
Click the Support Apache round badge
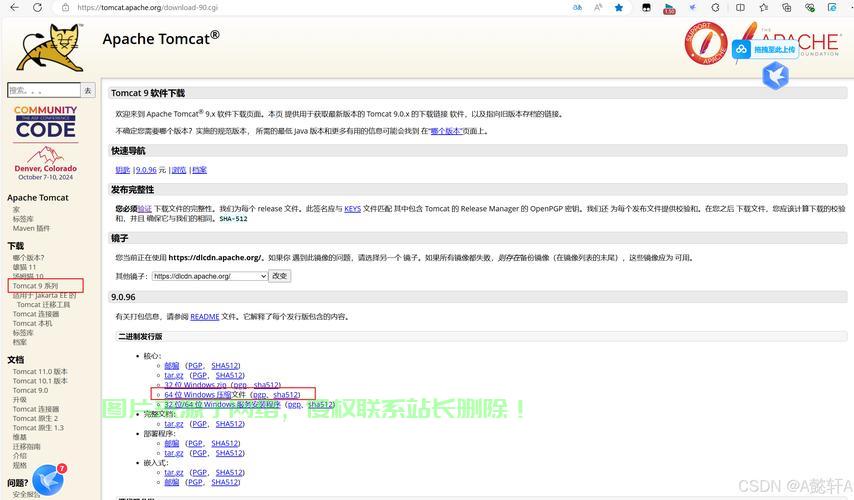tap(706, 43)
